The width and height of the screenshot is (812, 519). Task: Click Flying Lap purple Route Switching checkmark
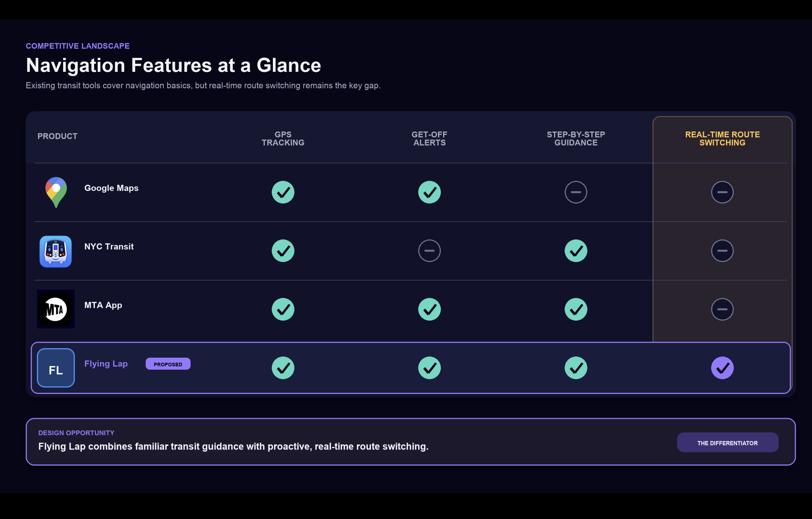point(722,368)
